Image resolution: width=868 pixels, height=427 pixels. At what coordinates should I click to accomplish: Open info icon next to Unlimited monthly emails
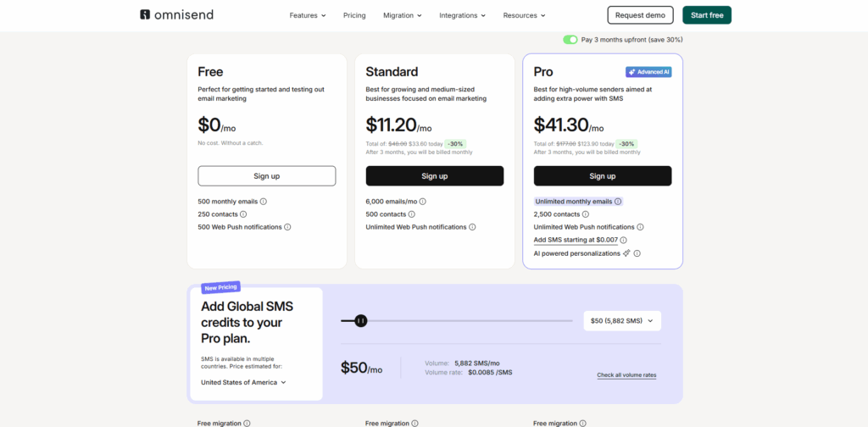618,202
